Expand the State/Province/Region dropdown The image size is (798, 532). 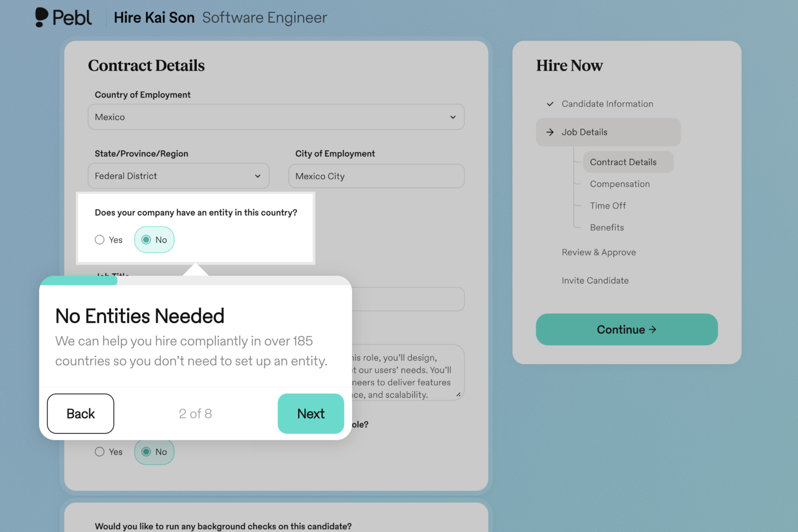178,176
